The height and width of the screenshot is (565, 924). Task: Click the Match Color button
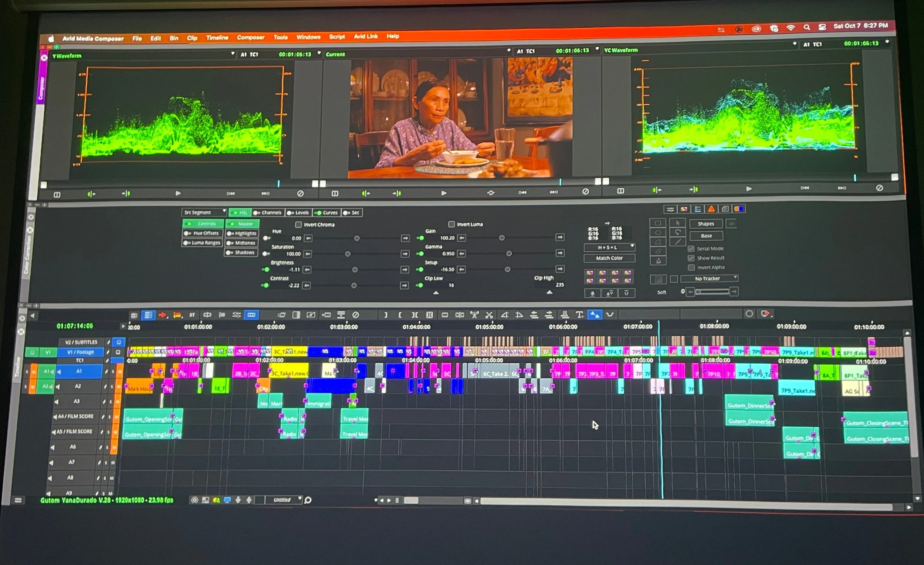[609, 258]
